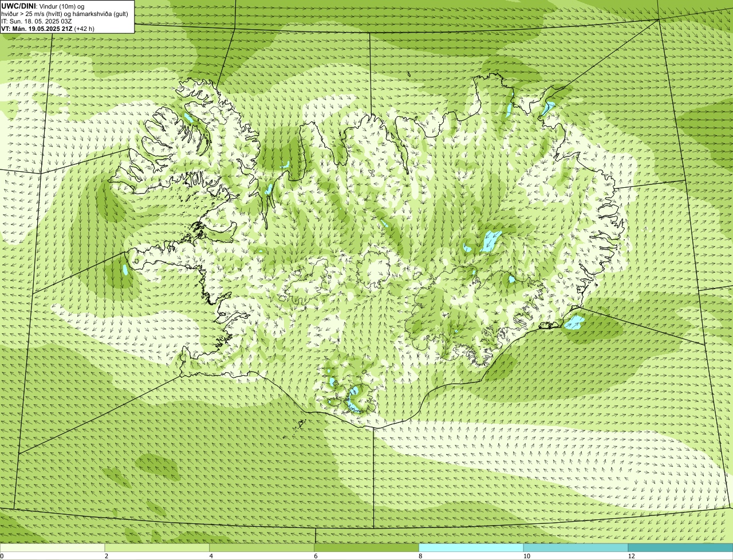Click the medium green 4–6 m/s legend segment
733x560 pixels.
pyautogui.click(x=262, y=547)
